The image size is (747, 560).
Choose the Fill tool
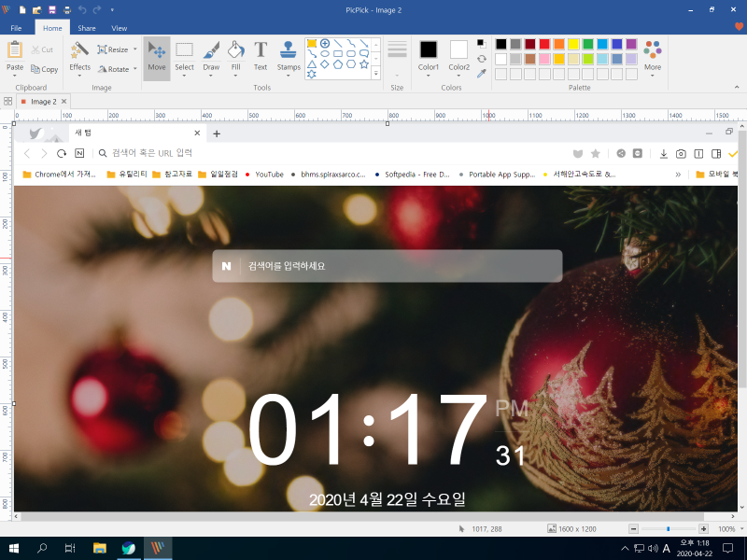235,57
